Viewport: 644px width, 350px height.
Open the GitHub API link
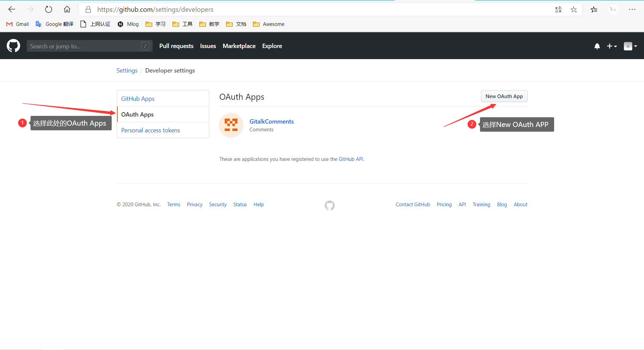pyautogui.click(x=351, y=159)
